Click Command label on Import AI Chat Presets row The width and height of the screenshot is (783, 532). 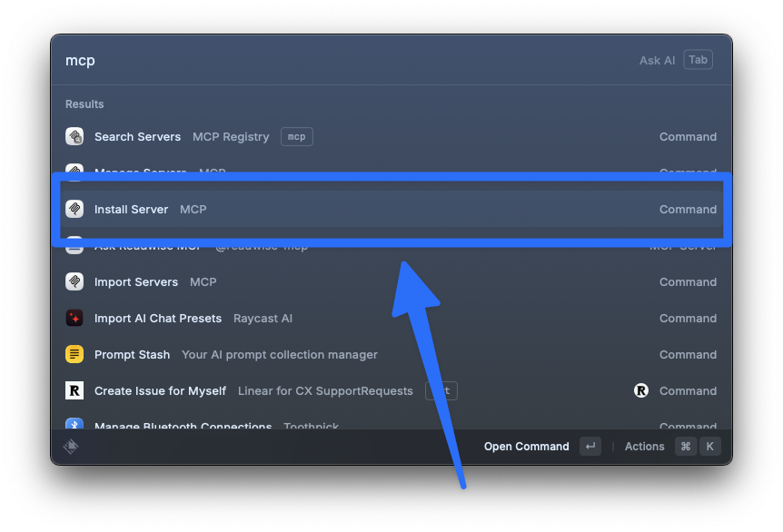[x=688, y=318]
